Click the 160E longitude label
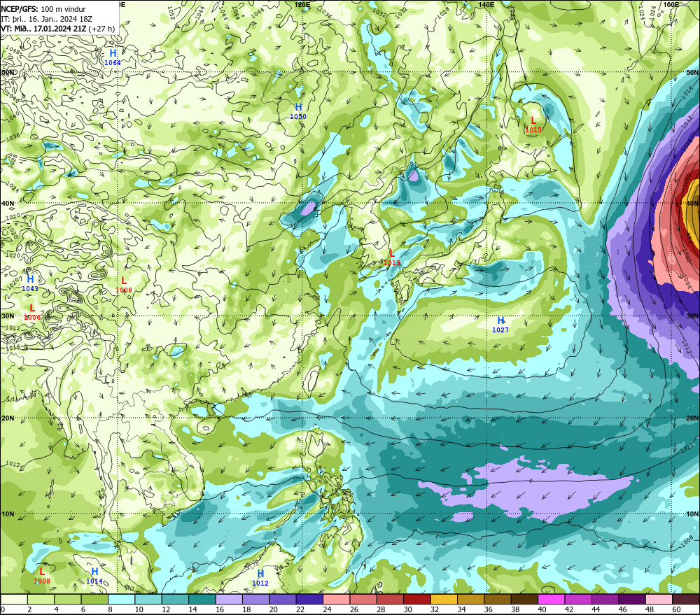Image resolution: width=700 pixels, height=615 pixels. click(x=671, y=4)
